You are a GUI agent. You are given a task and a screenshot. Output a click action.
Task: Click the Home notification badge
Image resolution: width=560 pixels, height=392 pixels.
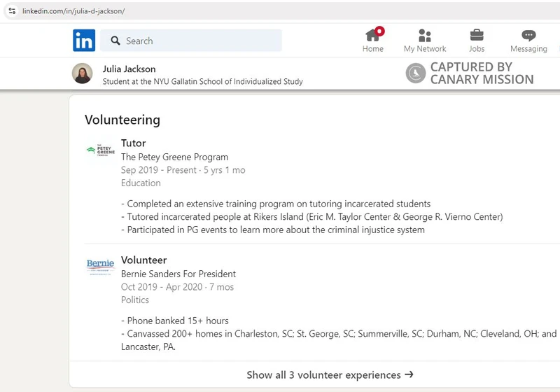click(379, 31)
